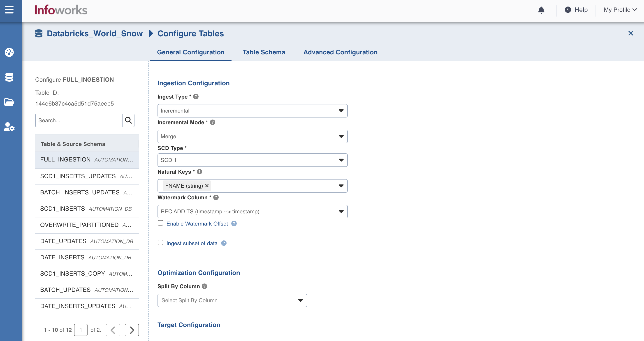Select DATE_UPDATES table row
Screen dimensions: 644x341
click(87, 241)
